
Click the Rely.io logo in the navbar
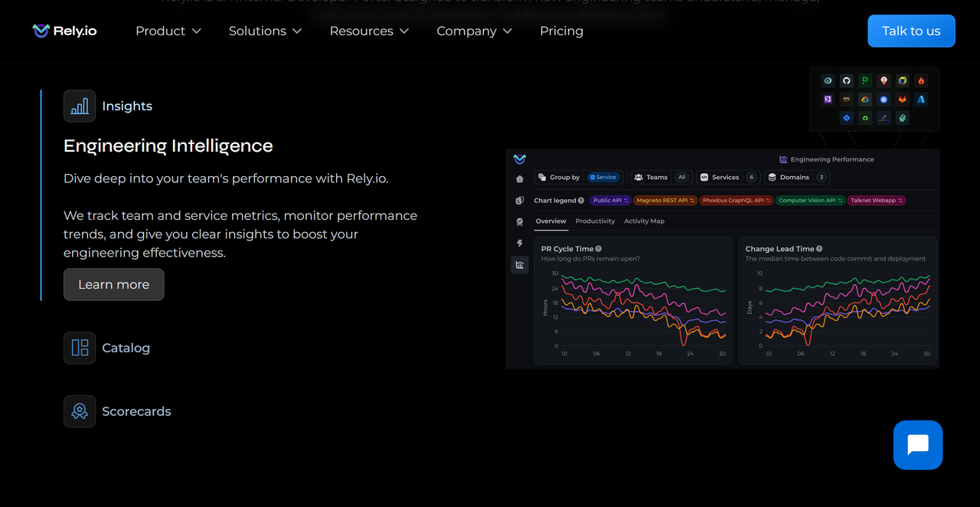pyautogui.click(x=64, y=31)
